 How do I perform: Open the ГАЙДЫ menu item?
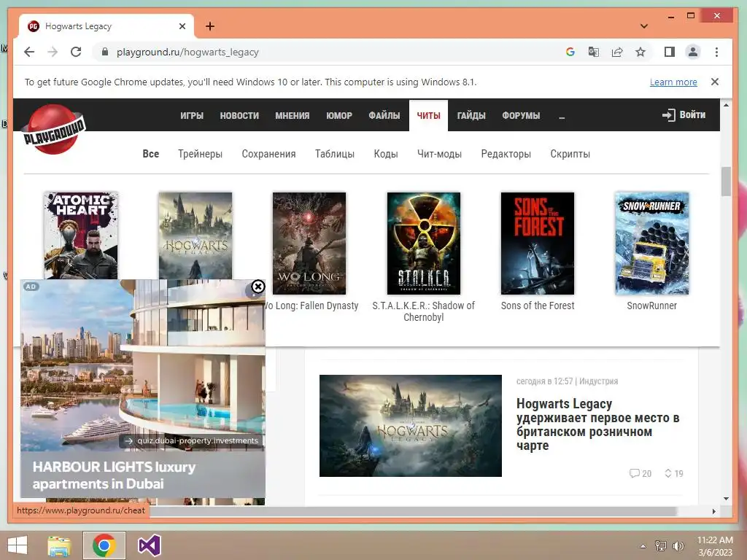tap(471, 115)
